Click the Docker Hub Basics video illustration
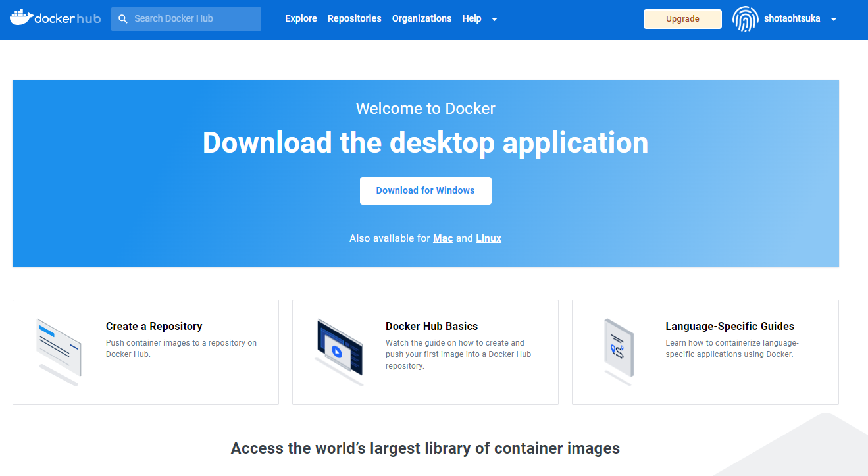The image size is (868, 476). [338, 352]
